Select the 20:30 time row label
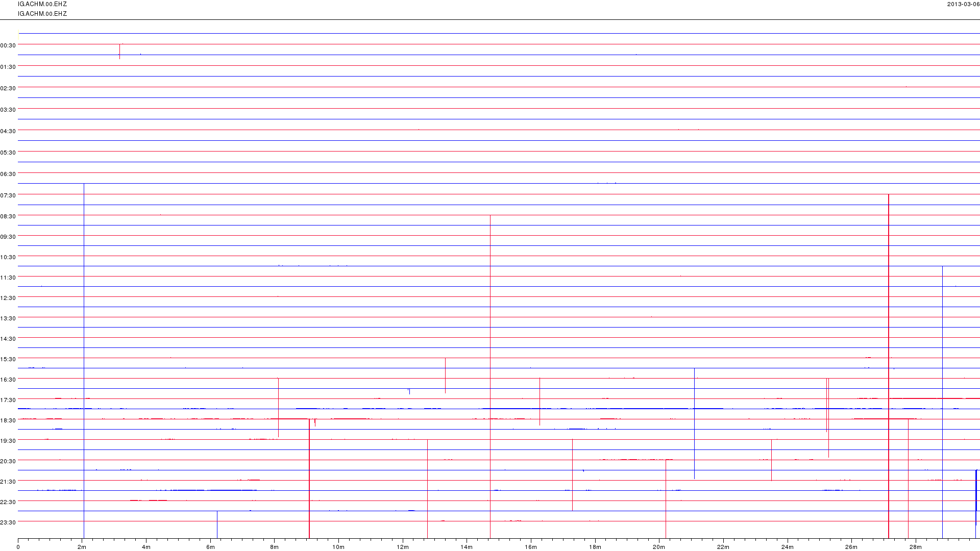This screenshot has width=980, height=551. [x=8, y=461]
